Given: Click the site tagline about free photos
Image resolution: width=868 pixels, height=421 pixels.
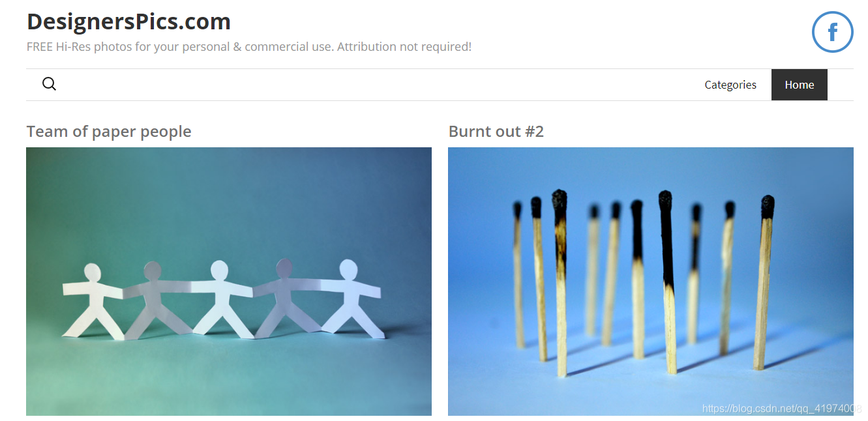Looking at the screenshot, I should [249, 47].
